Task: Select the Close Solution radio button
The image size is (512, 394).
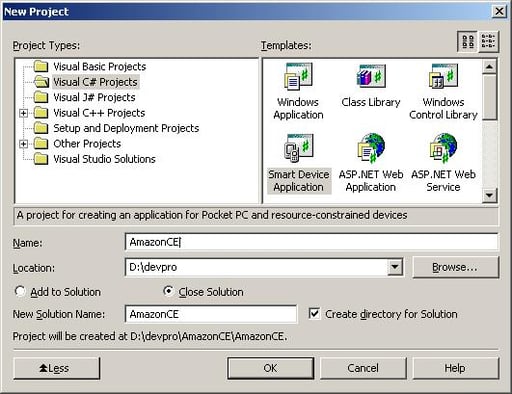Action: pyautogui.click(x=168, y=291)
